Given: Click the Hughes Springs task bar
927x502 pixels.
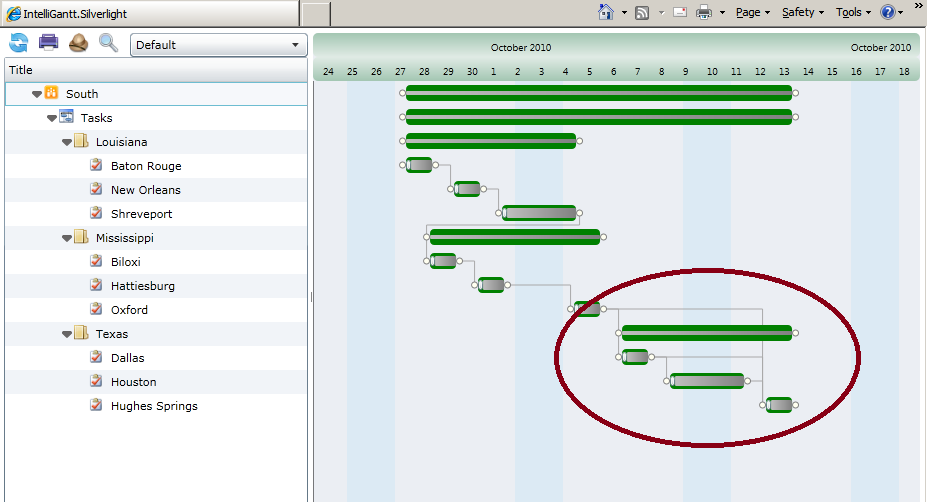Looking at the screenshot, I should (x=779, y=405).
